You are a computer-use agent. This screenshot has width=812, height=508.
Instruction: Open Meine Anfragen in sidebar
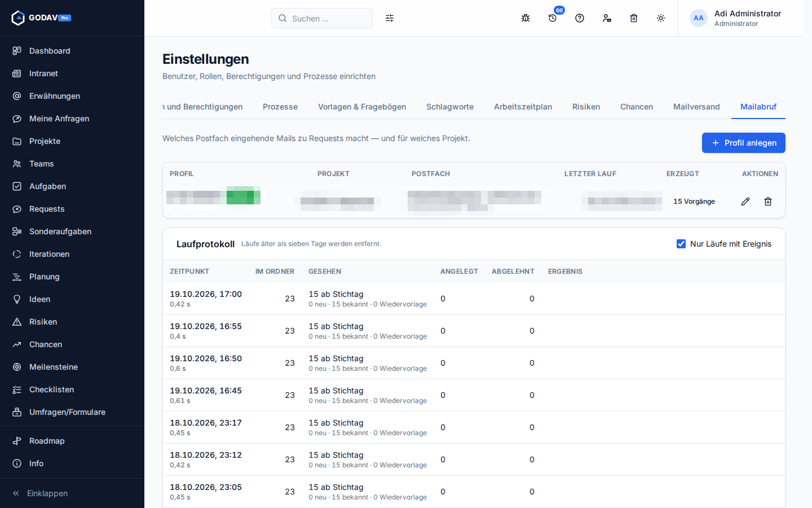[x=72, y=119]
